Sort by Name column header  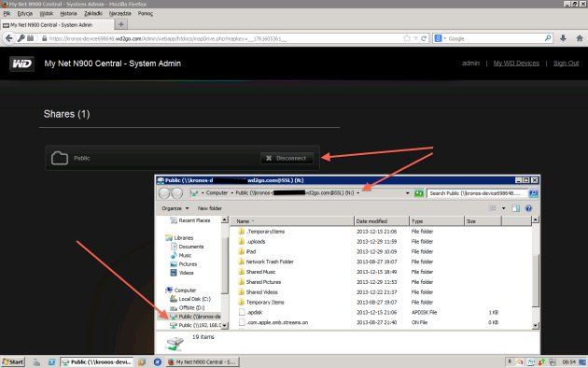[291, 221]
